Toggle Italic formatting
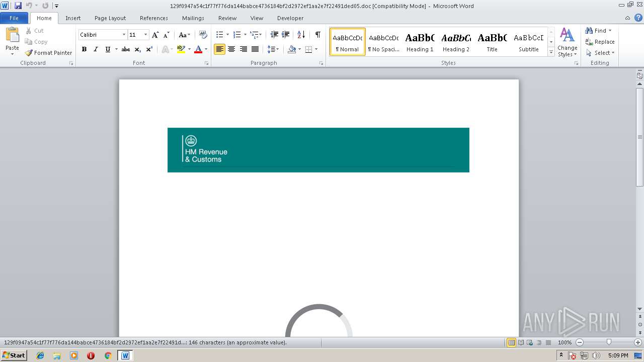Screen dimensions: 644x362 (96, 49)
